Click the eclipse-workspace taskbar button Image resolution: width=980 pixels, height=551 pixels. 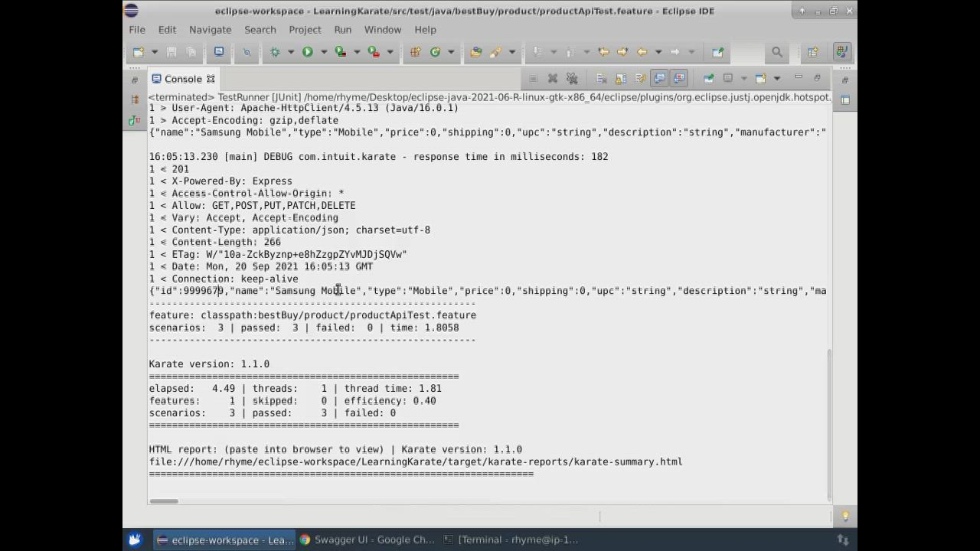coord(224,540)
